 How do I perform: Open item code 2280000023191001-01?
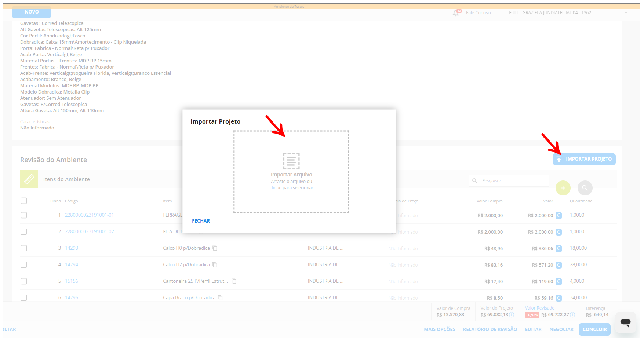pos(90,215)
